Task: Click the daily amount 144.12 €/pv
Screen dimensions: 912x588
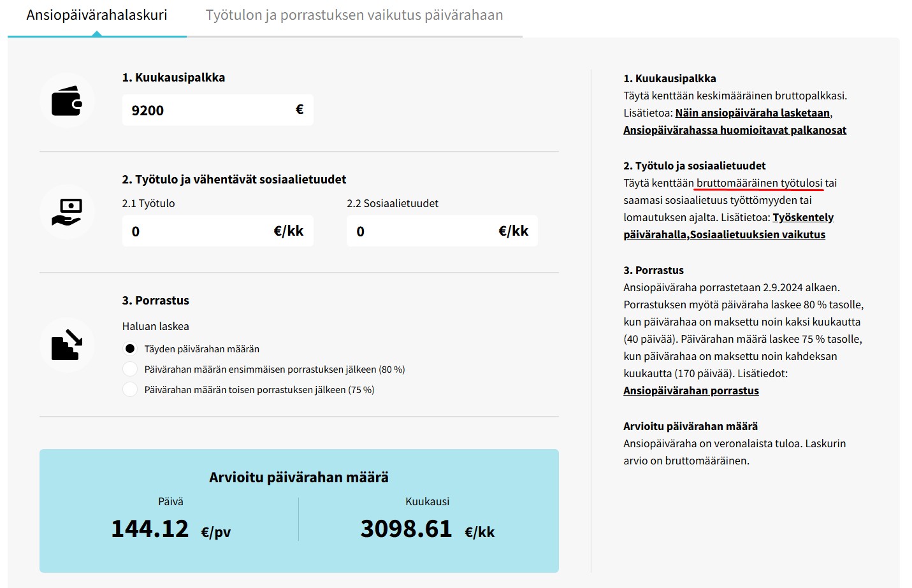Action: tap(171, 529)
